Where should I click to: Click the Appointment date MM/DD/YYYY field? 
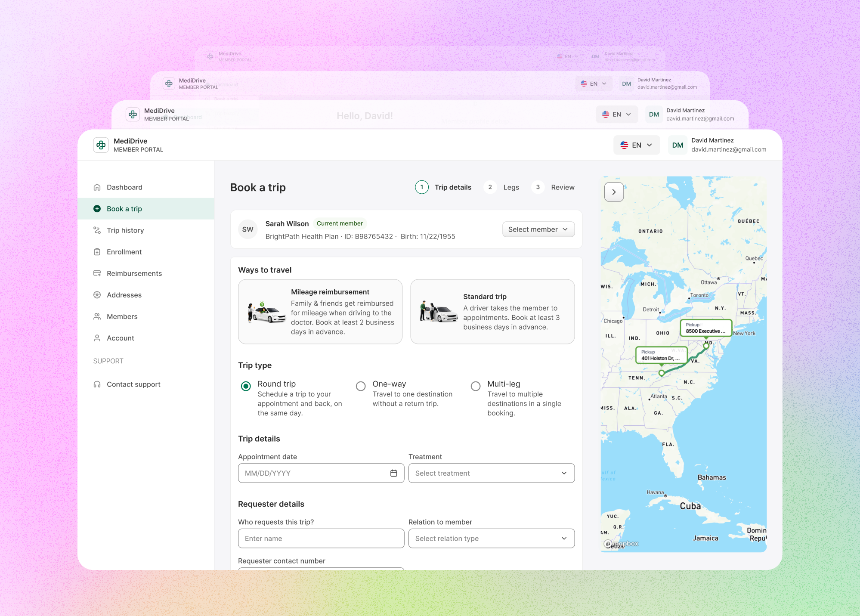point(321,473)
